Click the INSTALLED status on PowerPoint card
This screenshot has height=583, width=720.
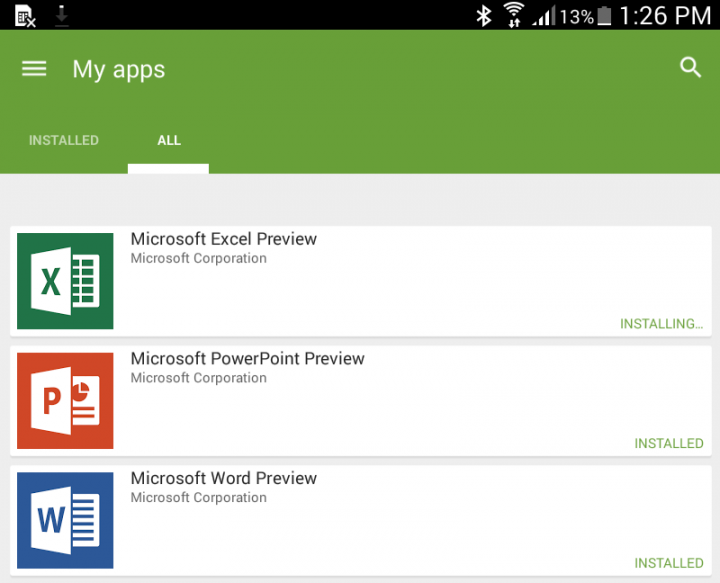point(669,443)
